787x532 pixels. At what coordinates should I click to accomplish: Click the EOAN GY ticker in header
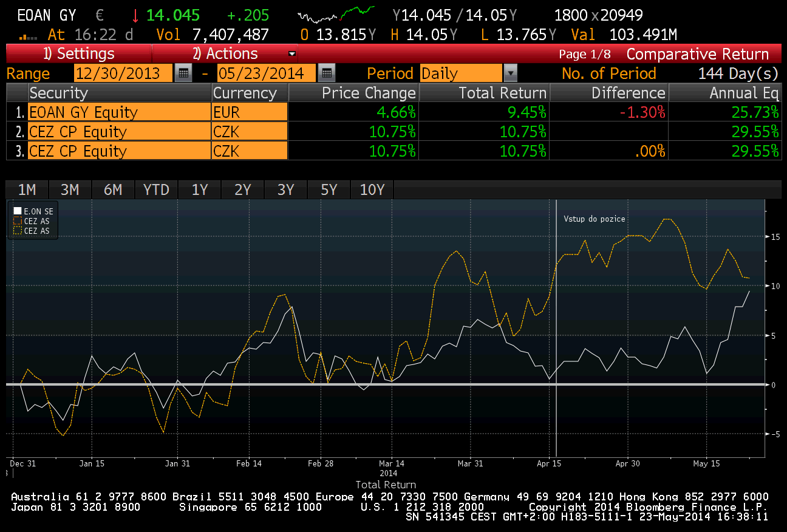(x=47, y=15)
